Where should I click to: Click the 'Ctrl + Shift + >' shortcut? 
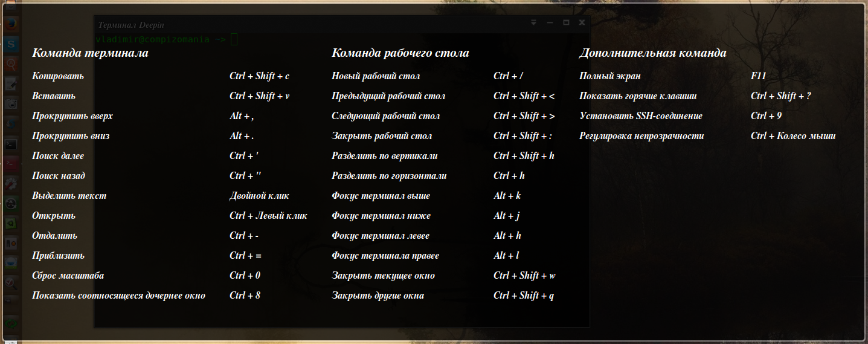pos(524,116)
